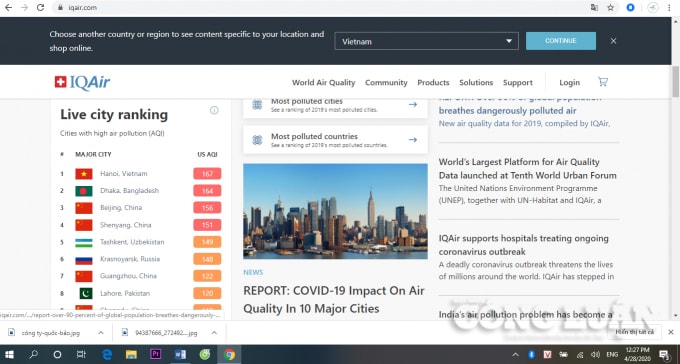Select Guangzhou, China in ranking
The width and height of the screenshot is (680, 364).
tap(128, 276)
